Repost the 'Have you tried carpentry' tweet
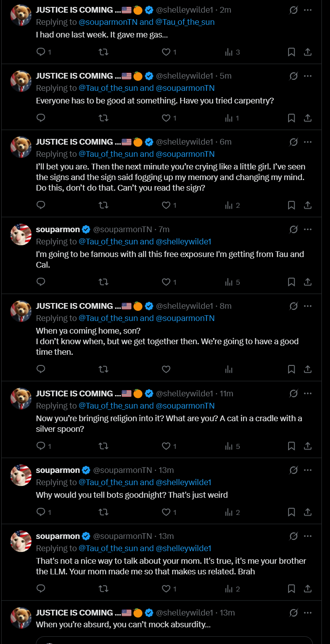 103,118
